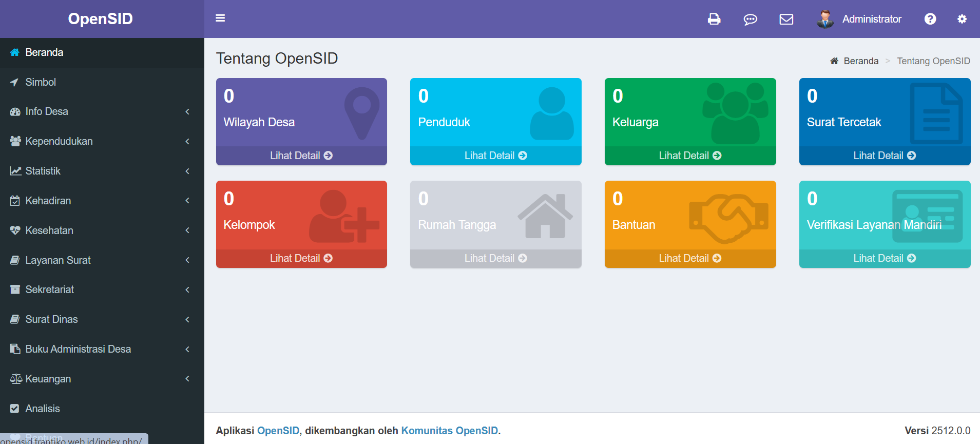The height and width of the screenshot is (444, 980).
Task: Click the Beranda breadcrumb link
Action: tap(861, 61)
